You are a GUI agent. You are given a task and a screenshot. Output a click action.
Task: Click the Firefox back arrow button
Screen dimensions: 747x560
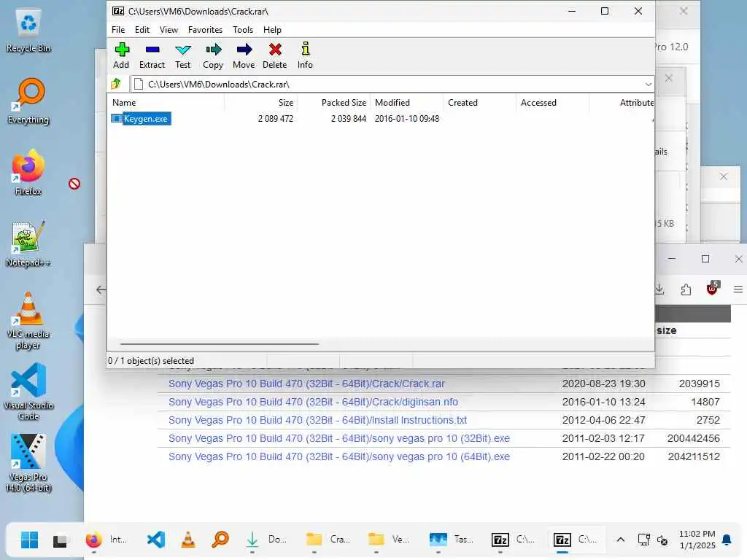point(101,289)
